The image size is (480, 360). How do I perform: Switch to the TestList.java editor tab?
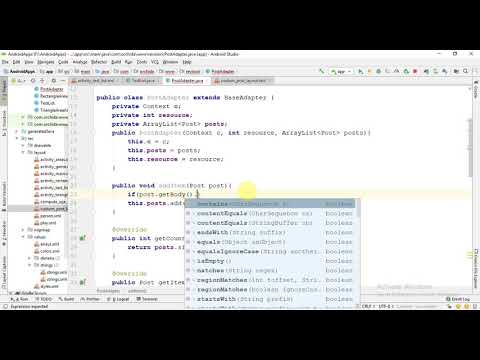pyautogui.click(x=143, y=81)
